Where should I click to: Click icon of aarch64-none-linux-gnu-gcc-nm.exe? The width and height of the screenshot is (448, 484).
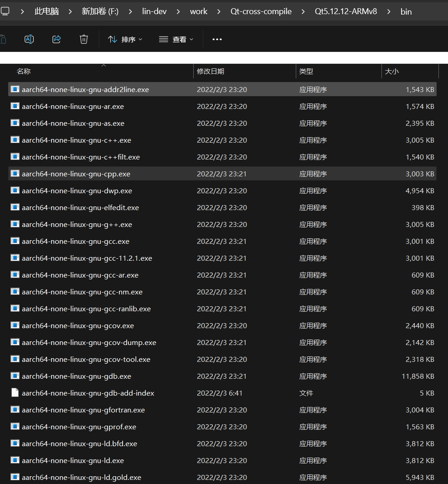15,292
